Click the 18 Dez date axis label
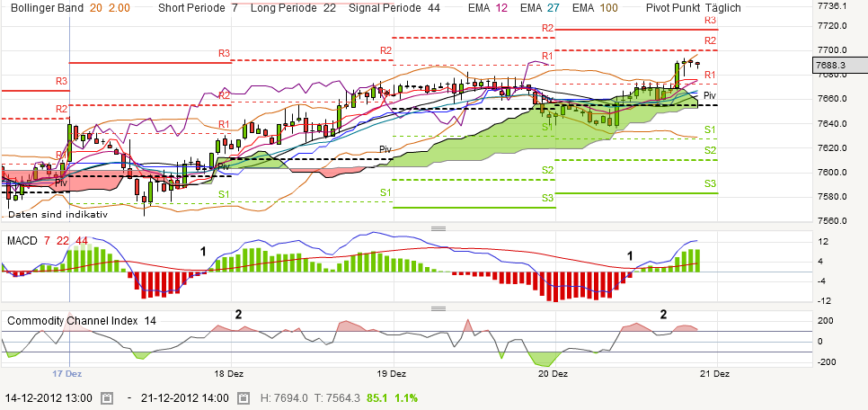 tap(229, 373)
